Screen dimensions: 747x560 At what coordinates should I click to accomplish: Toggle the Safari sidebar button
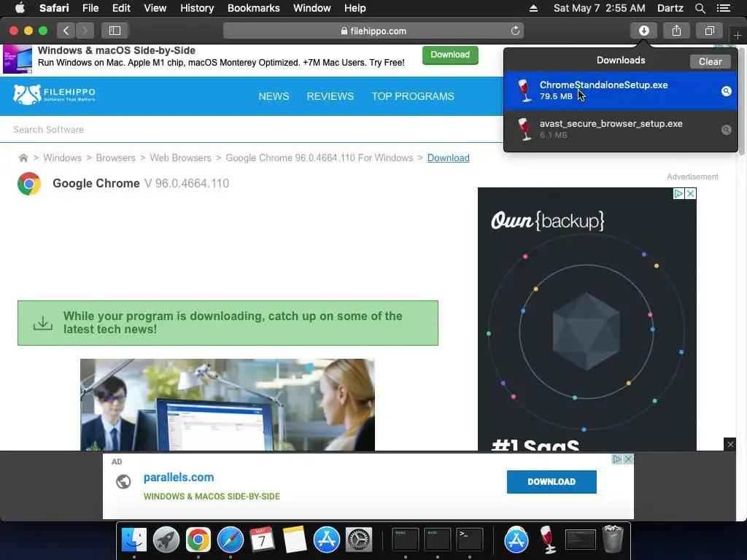point(115,31)
